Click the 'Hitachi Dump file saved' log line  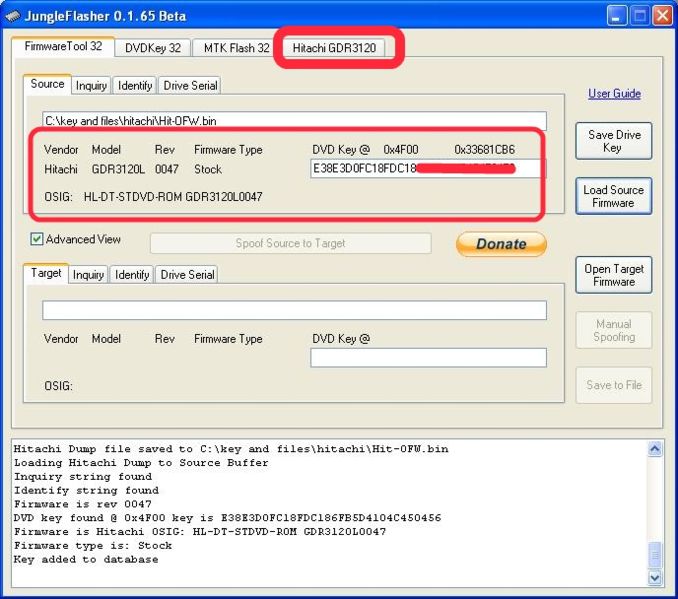[231, 448]
